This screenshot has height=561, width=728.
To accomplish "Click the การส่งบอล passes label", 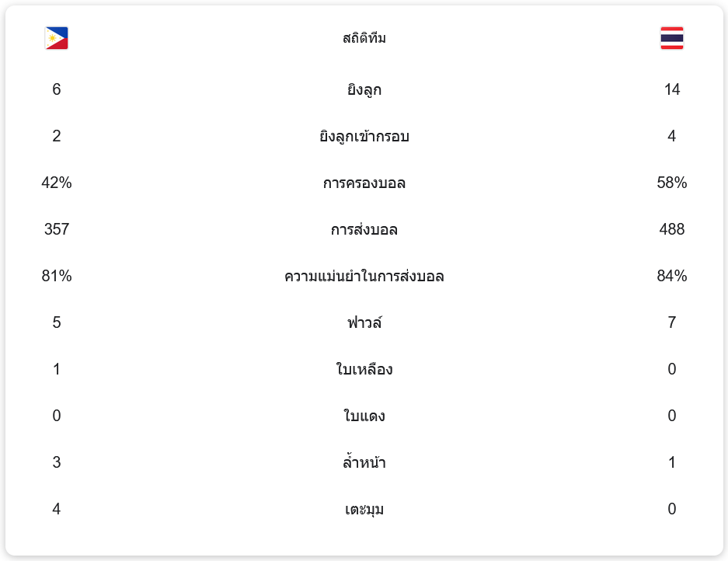I will point(364,230).
